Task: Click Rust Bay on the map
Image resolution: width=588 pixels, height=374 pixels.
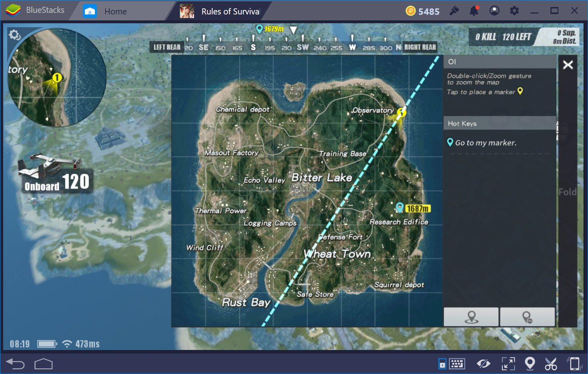Action: coord(246,302)
